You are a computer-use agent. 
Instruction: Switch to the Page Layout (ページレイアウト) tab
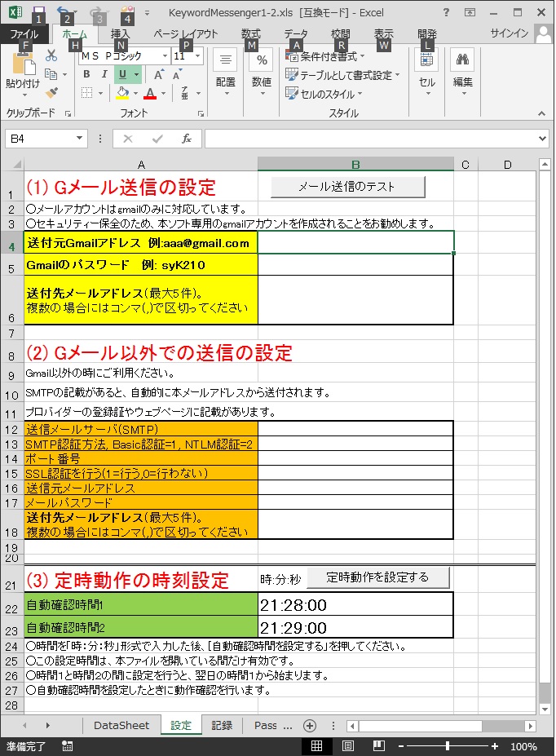(186, 33)
